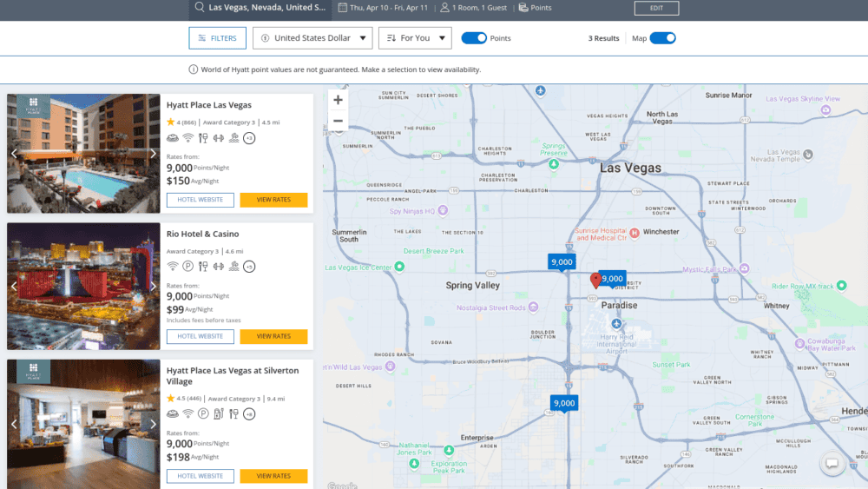Toggle the Points switch off
This screenshot has height=489, width=868.
[x=474, y=38]
